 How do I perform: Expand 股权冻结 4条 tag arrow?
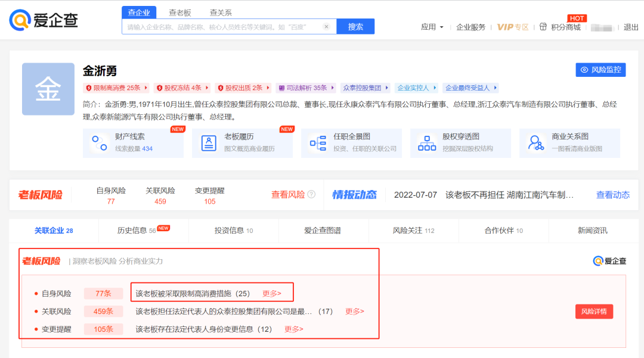click(x=207, y=88)
